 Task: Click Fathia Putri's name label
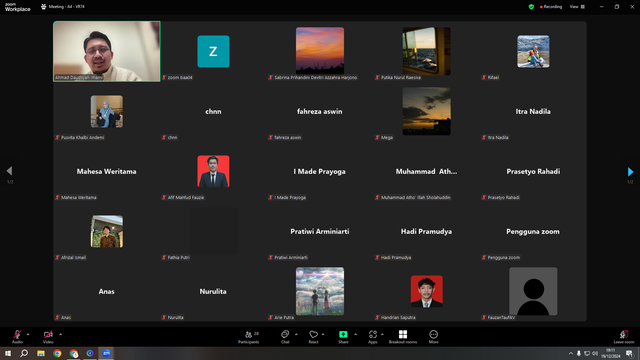pos(179,258)
